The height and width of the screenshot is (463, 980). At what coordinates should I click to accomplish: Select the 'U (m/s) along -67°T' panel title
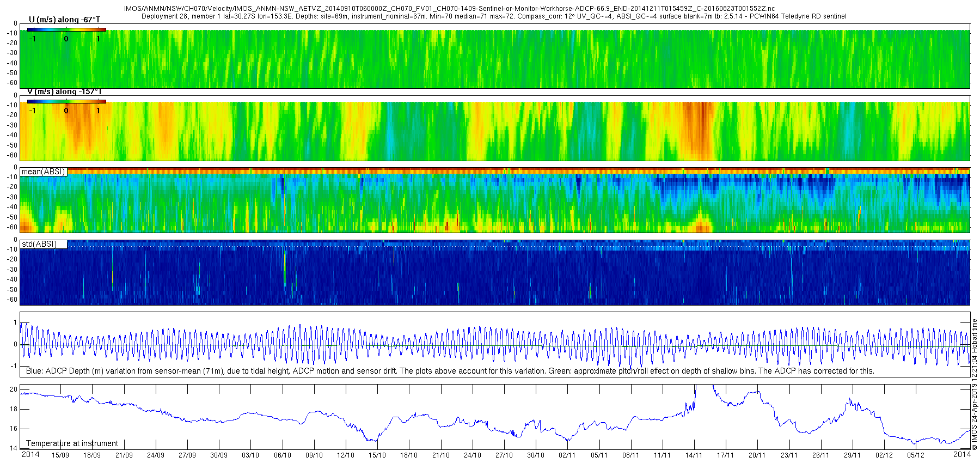64,20
